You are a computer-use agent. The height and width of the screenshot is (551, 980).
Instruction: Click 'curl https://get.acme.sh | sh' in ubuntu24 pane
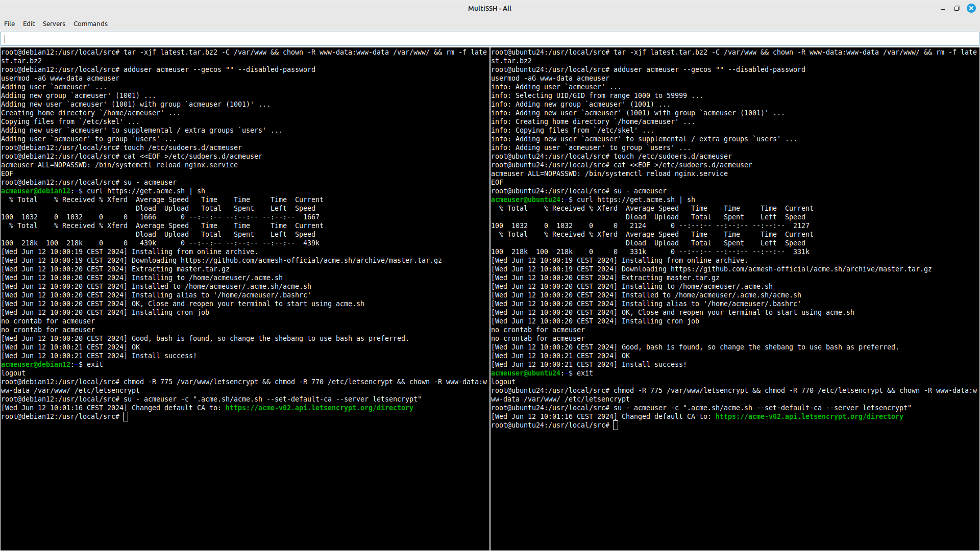pyautogui.click(x=636, y=199)
